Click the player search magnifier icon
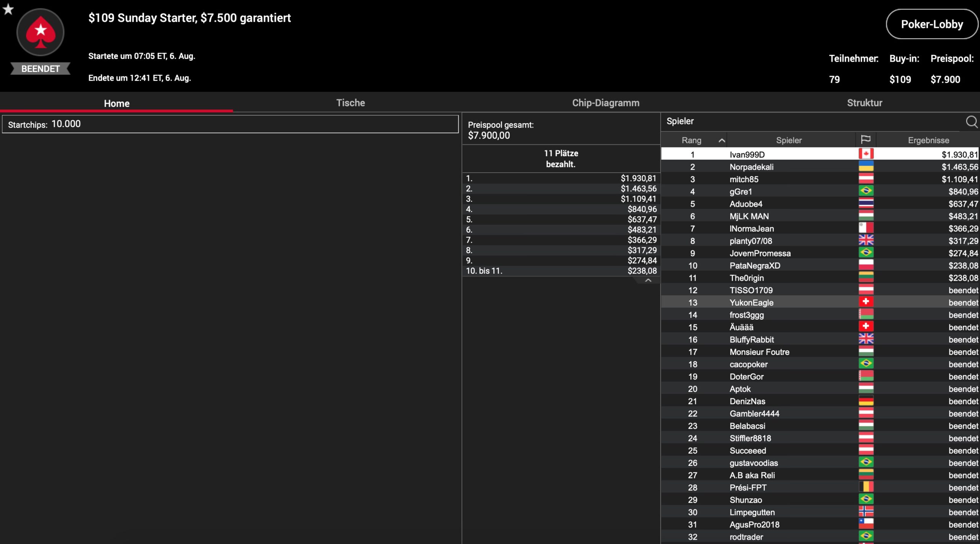 point(971,122)
